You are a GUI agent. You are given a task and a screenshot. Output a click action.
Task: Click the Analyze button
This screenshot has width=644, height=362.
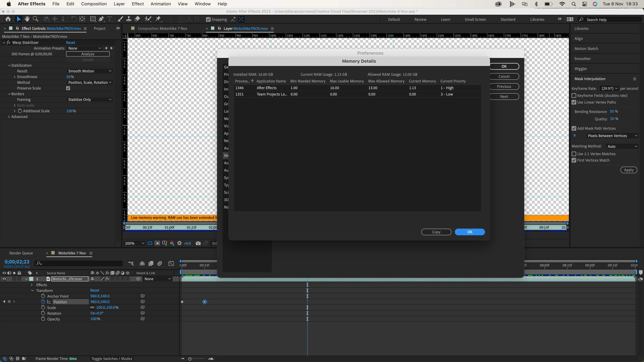(88, 54)
